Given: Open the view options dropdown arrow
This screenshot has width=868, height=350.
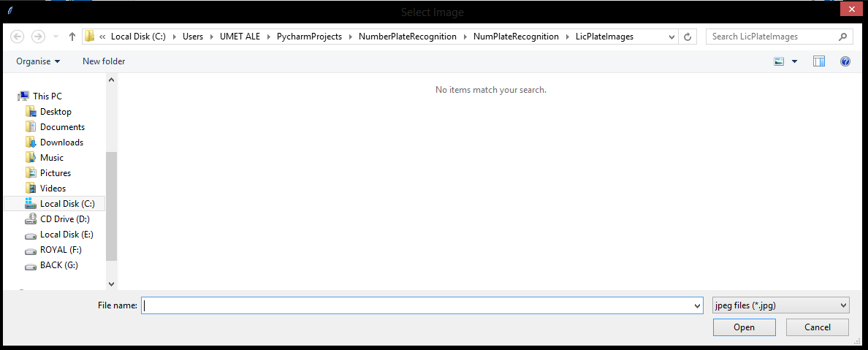Looking at the screenshot, I should 795,62.
